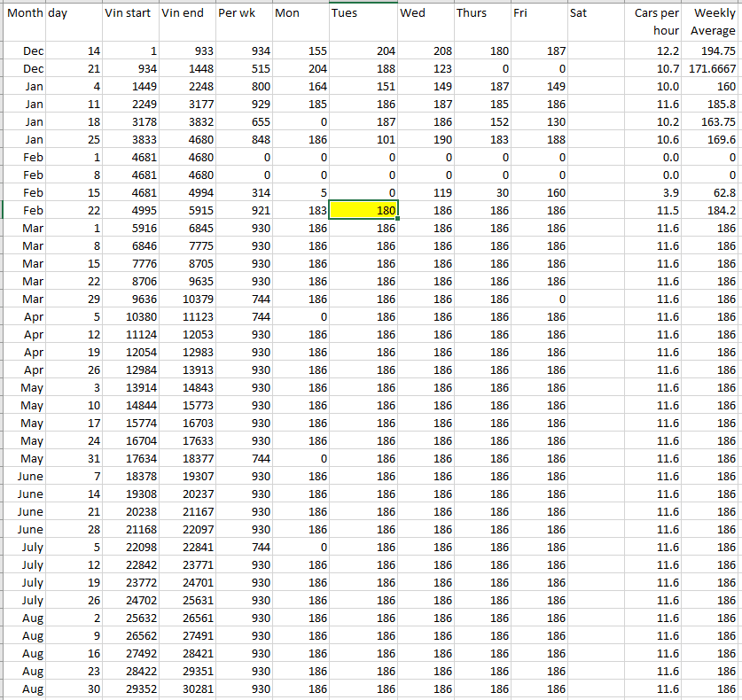742x700 pixels.
Task: Click the Vin end cell containing 30281
Action: [187, 689]
